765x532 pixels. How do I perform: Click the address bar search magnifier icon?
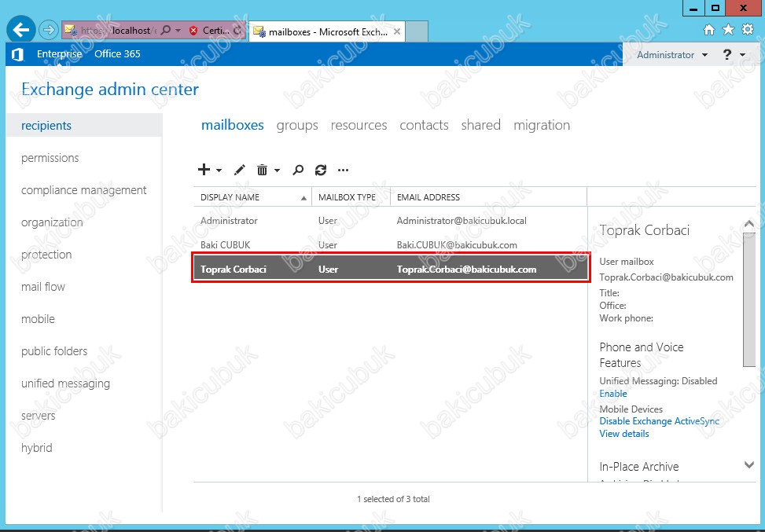[x=165, y=30]
